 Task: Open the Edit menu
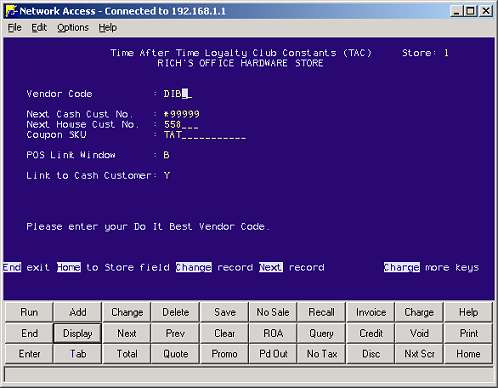(39, 28)
